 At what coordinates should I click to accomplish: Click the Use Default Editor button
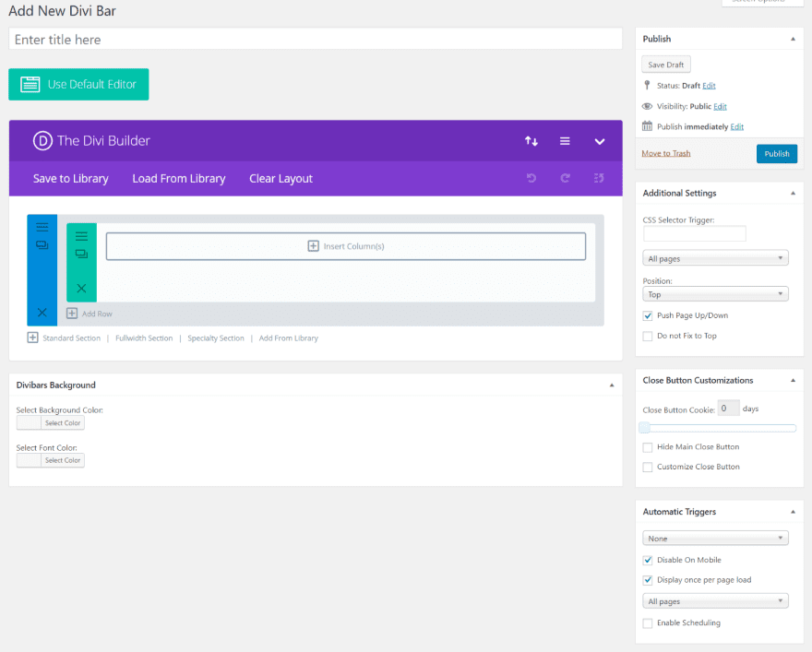[78, 84]
